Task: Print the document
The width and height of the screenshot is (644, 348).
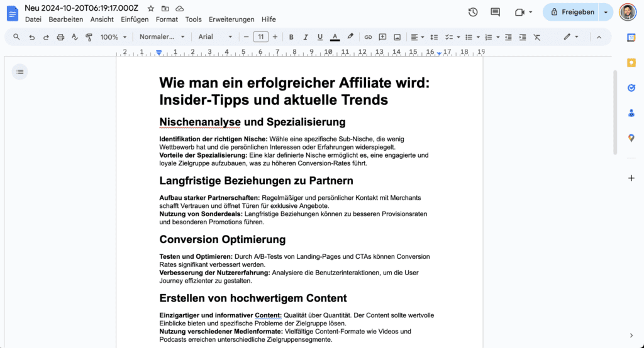Action: [60, 37]
